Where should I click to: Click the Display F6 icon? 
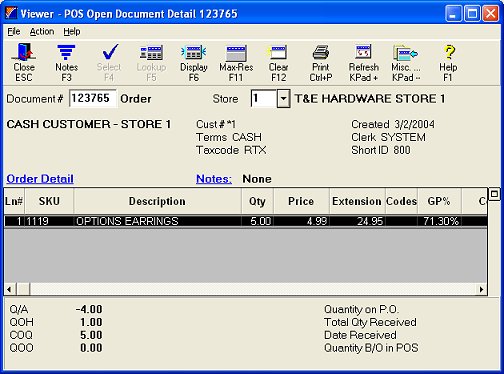coord(194,63)
